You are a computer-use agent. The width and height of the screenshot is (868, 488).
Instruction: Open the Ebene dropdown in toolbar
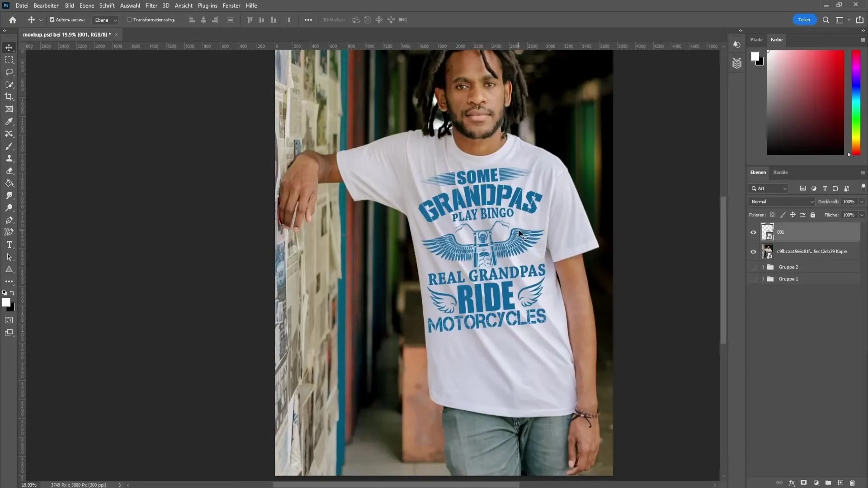point(104,20)
